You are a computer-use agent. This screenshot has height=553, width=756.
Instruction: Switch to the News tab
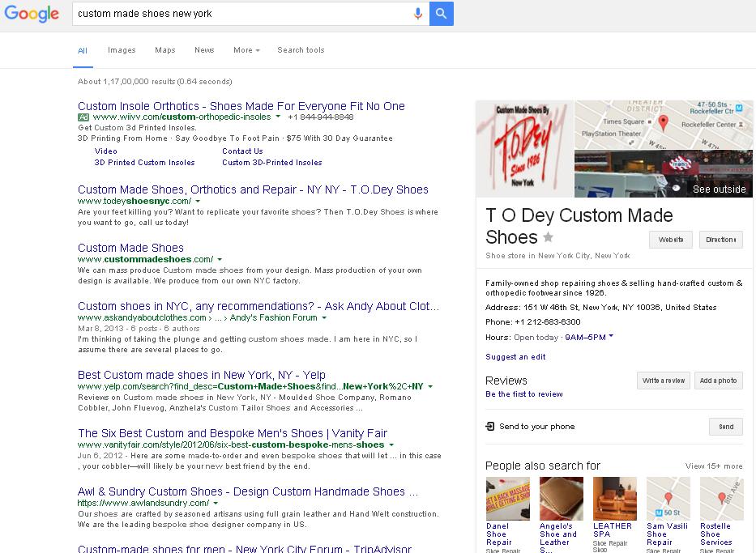[x=204, y=50]
